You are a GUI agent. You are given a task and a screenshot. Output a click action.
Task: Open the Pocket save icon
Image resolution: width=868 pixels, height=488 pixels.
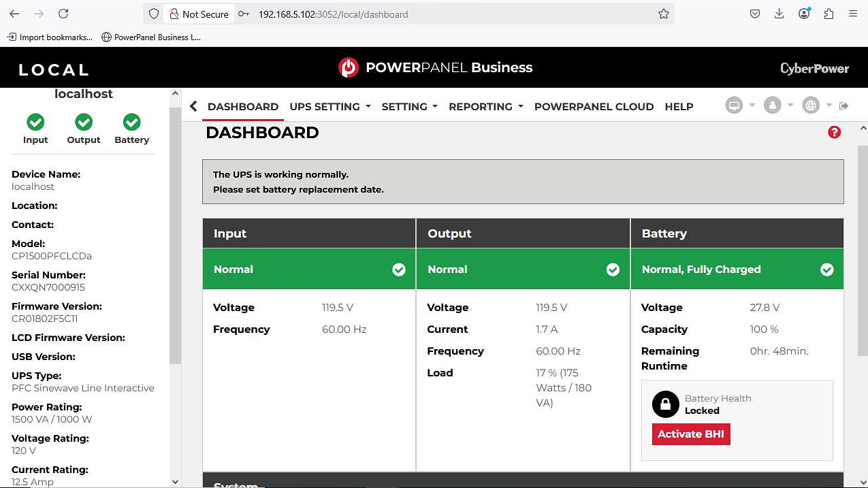point(755,14)
